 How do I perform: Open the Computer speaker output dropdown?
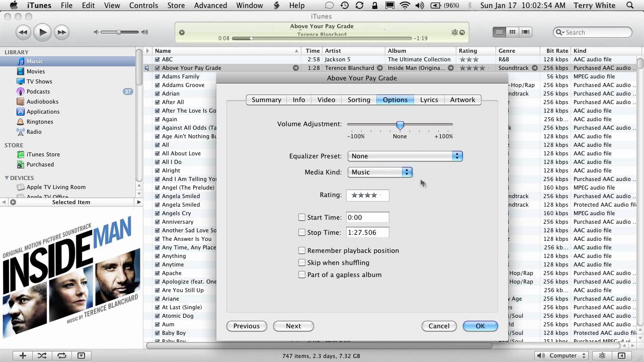[561, 355]
